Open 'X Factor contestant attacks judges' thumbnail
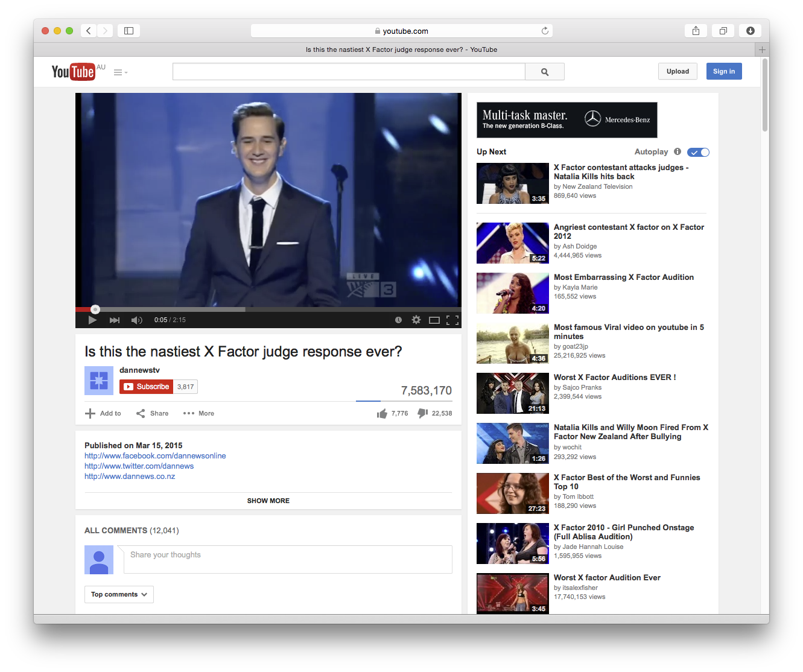The width and height of the screenshot is (803, 672). 513,183
